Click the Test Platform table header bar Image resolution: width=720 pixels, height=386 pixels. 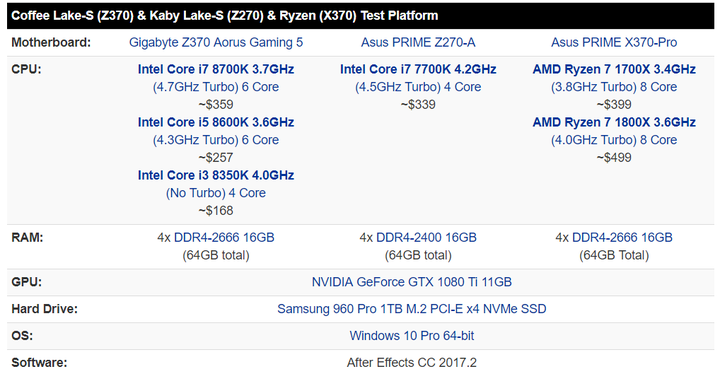(x=360, y=16)
